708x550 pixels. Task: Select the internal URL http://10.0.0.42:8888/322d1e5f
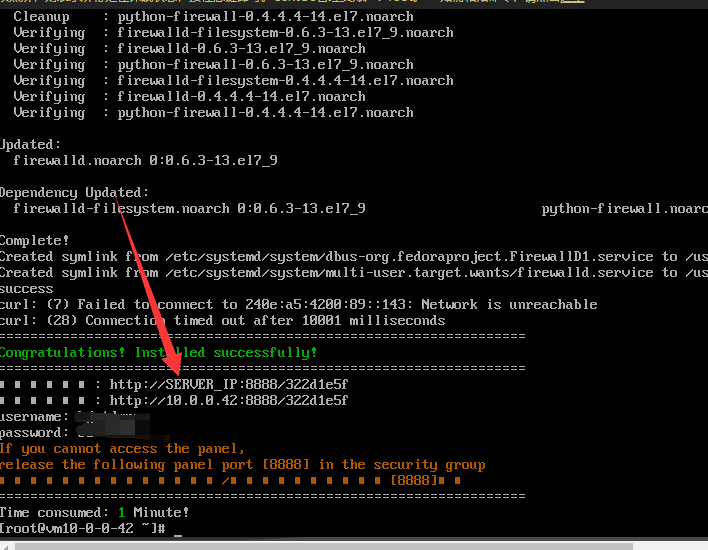228,400
